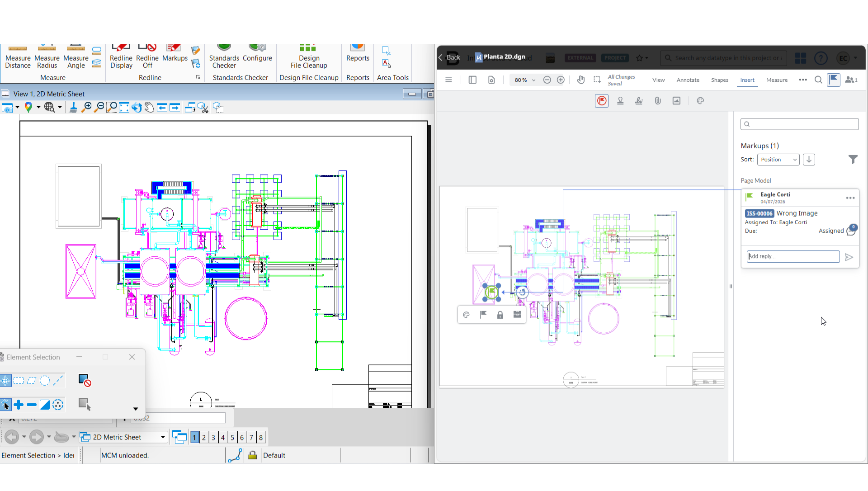Expand the 80% zoom level dropdown

(x=533, y=80)
